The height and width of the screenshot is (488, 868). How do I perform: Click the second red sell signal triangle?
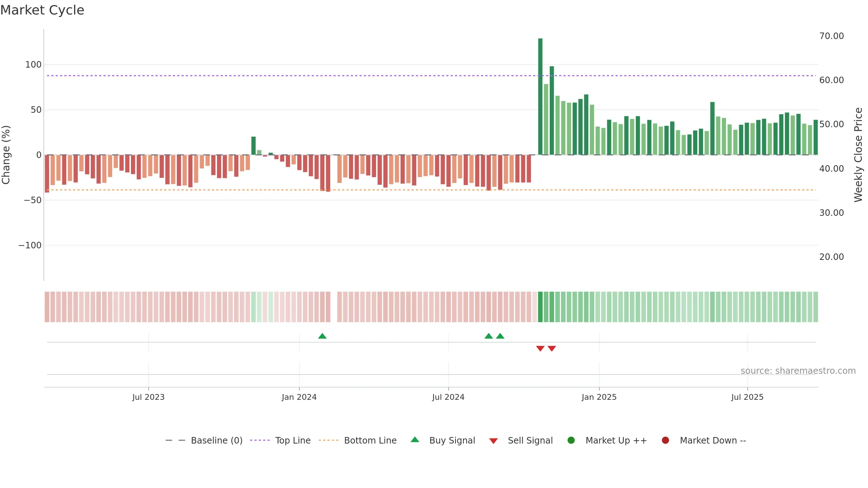(x=552, y=348)
